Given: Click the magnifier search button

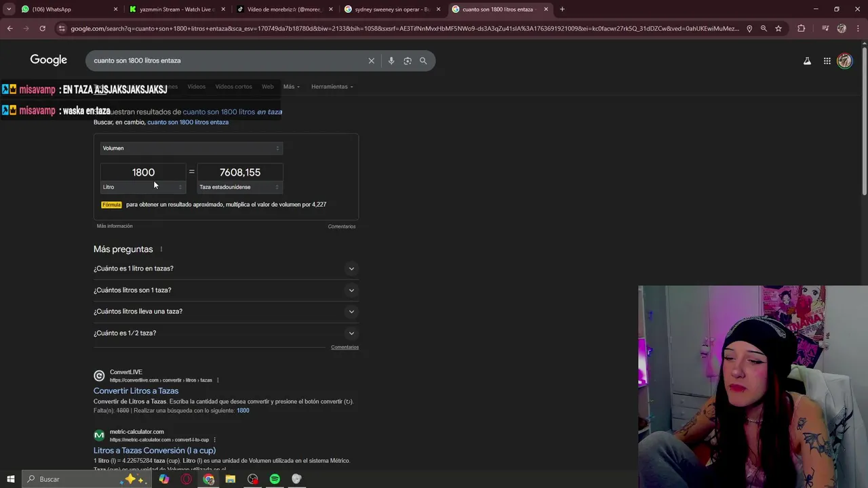Looking at the screenshot, I should (x=423, y=61).
